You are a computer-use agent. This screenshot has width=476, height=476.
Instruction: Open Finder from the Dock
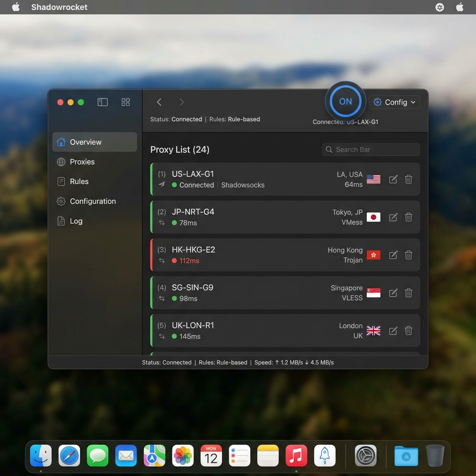(41, 456)
